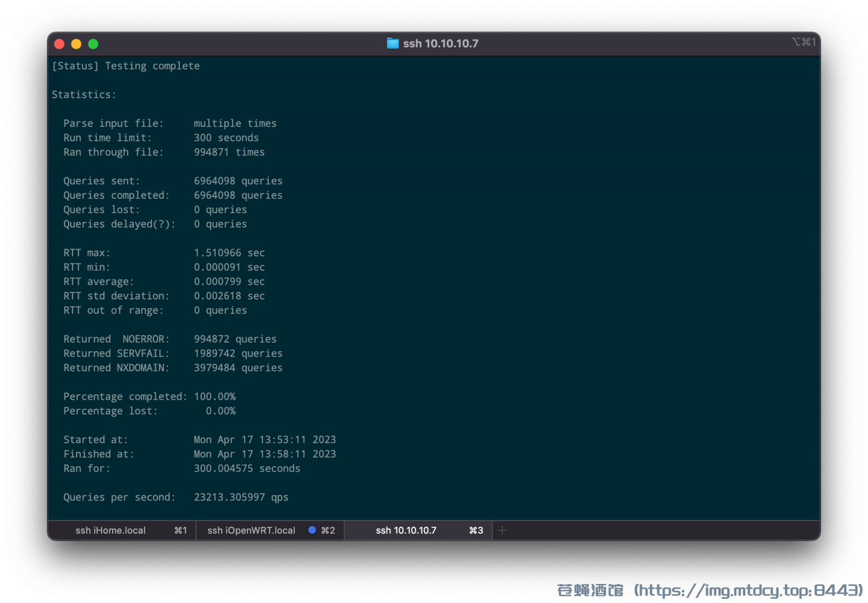Click the RTT max value 1.510966 sec

(229, 253)
